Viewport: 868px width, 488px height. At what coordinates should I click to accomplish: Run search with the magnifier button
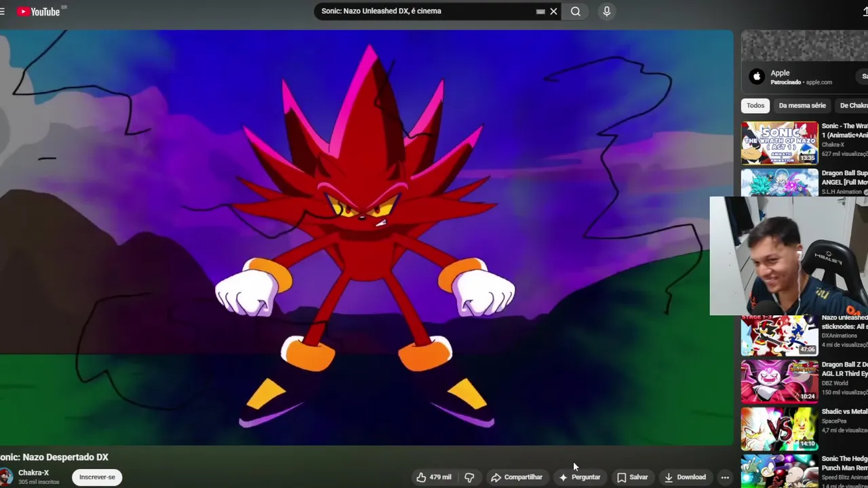click(575, 12)
